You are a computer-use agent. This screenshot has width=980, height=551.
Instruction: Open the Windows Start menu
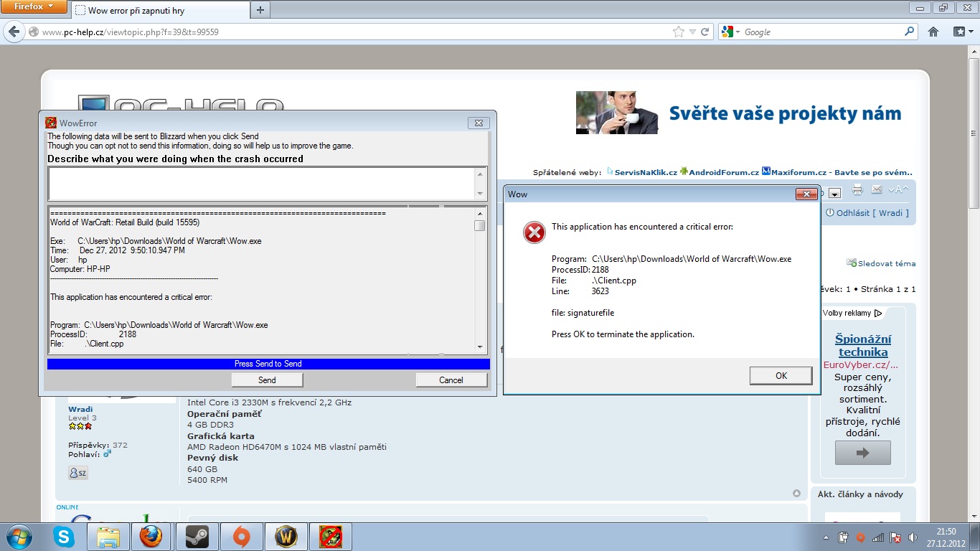pos(19,537)
